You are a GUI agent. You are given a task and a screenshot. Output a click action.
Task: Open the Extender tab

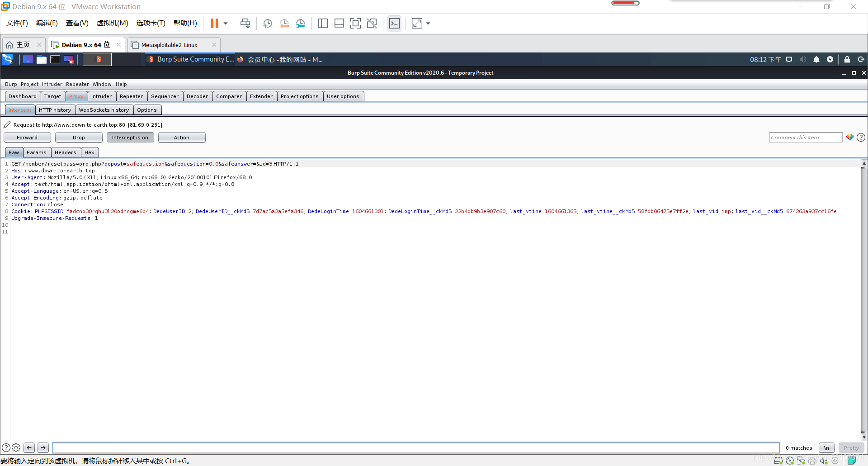coord(261,96)
